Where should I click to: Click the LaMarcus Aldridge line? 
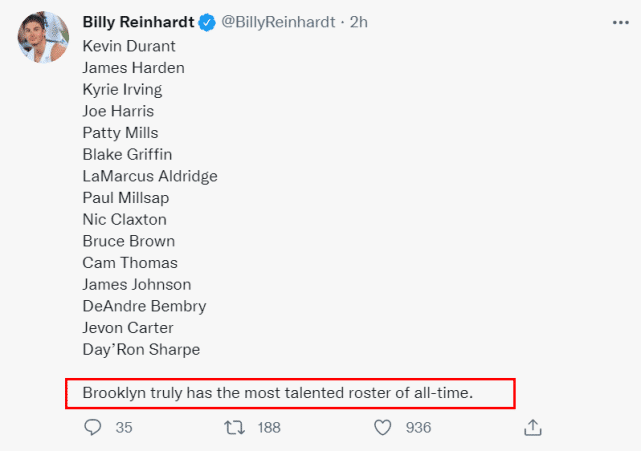(150, 176)
